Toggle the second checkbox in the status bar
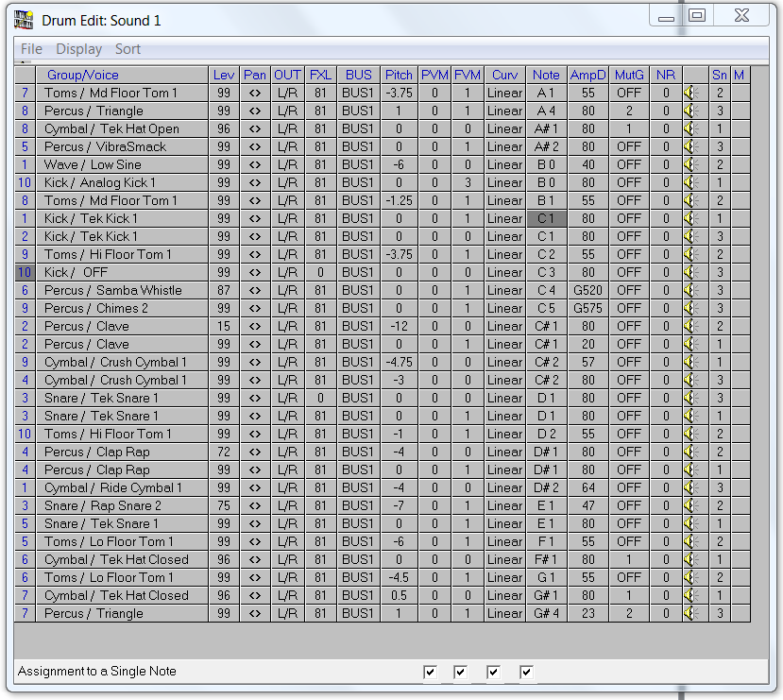This screenshot has width=783, height=700. pos(461,672)
